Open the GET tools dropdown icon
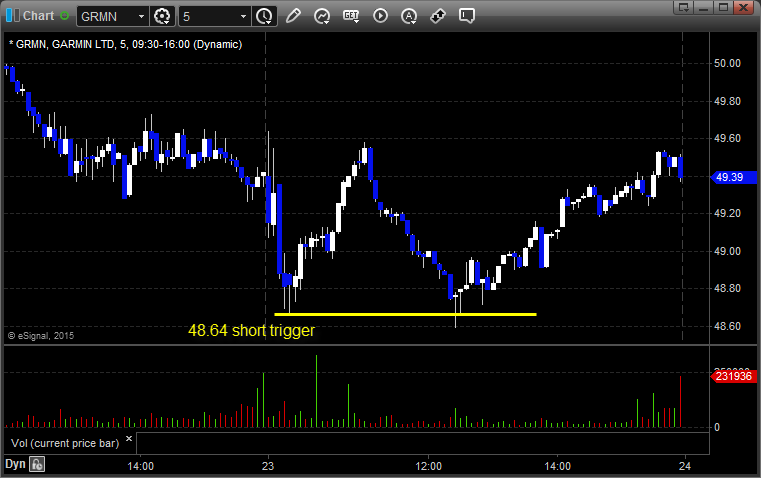This screenshot has width=761, height=478. coord(351,16)
